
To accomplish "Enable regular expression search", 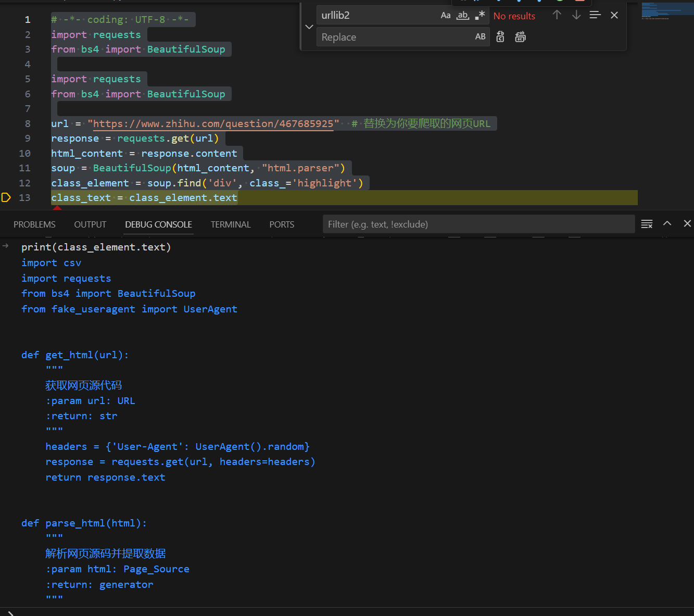I will pos(480,16).
